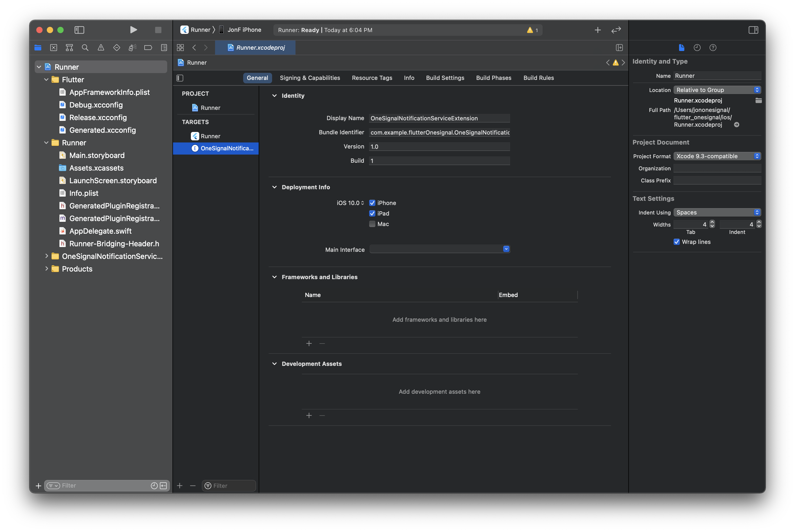The height and width of the screenshot is (532, 795).
Task: Add an editor on the right
Action: click(x=619, y=48)
